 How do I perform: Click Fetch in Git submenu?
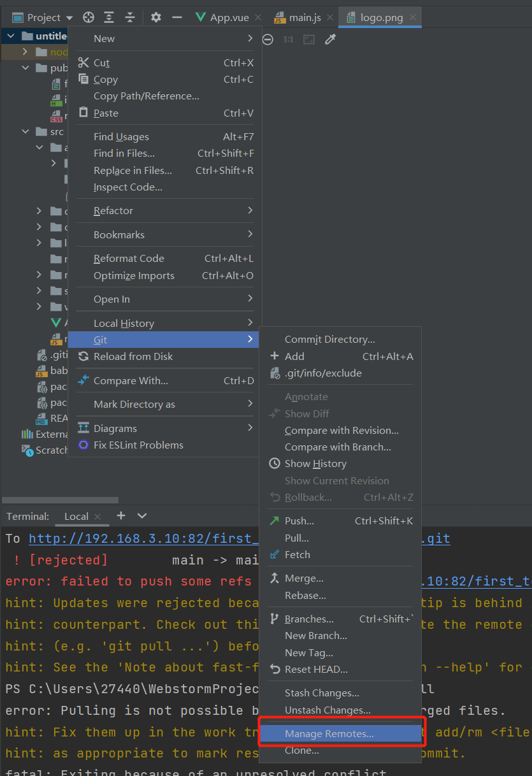[340, 554]
